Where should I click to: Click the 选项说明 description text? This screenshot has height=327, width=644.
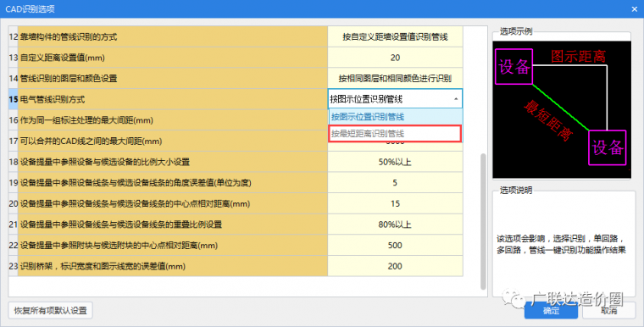(x=561, y=244)
